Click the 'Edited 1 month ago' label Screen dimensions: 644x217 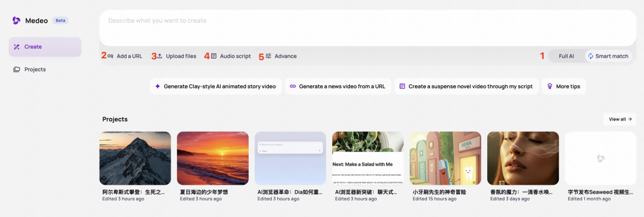point(589,199)
